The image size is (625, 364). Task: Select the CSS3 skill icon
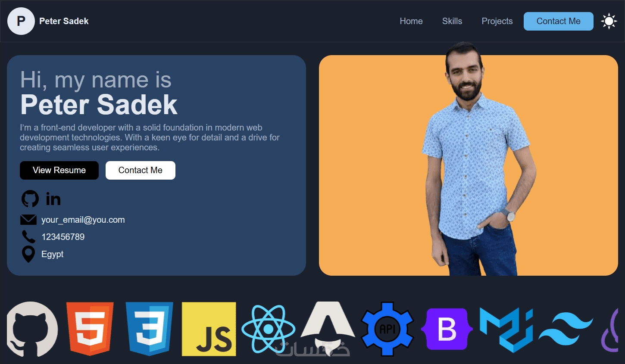(x=150, y=329)
